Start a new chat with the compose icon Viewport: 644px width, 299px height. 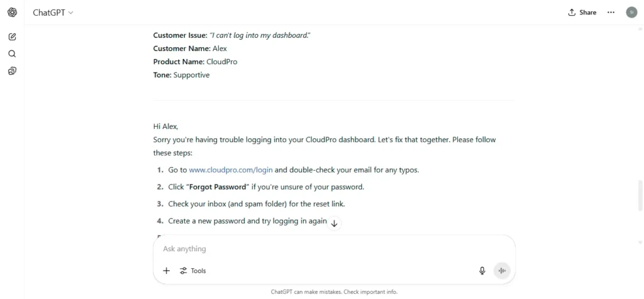coord(13,37)
